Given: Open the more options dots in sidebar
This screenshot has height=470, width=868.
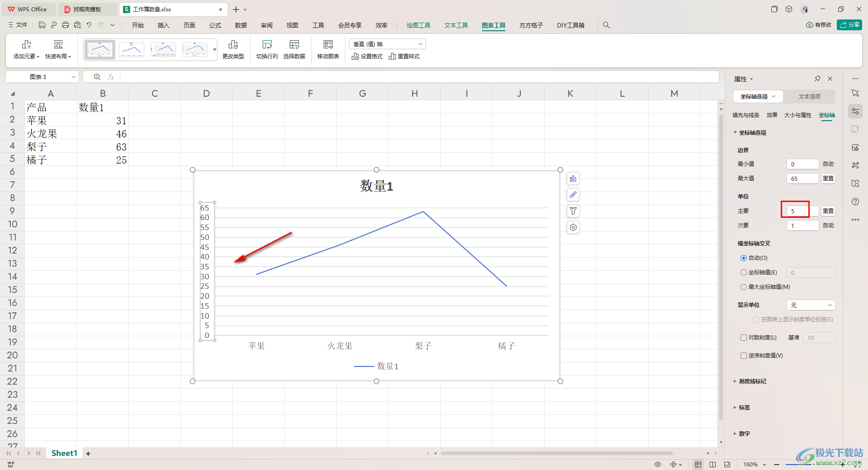Looking at the screenshot, I should [855, 220].
